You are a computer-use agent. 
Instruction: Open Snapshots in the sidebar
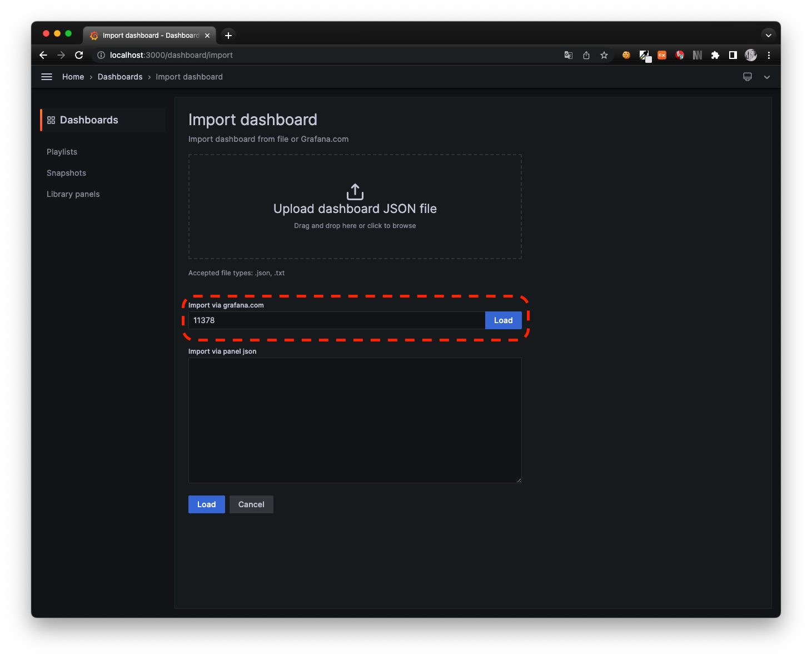[x=66, y=173]
